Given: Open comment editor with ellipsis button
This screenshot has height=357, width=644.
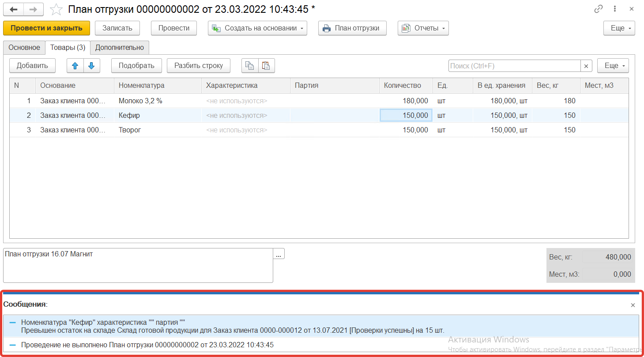Looking at the screenshot, I should coord(279,254).
